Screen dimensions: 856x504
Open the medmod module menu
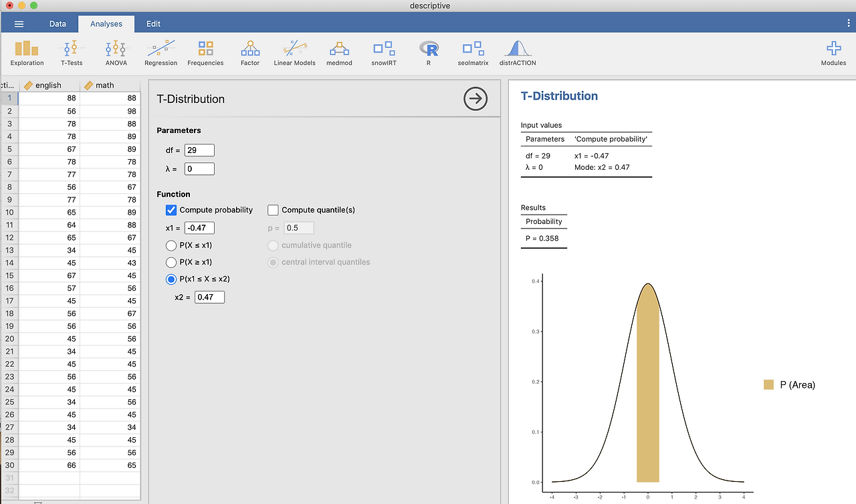(339, 53)
